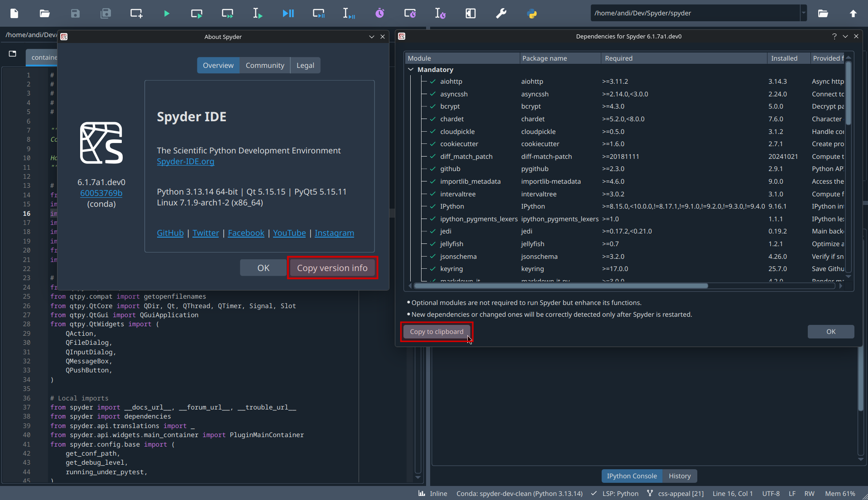Screen dimensions: 868x500
Task: Open PYTHONPATH manager with the Python icon
Action: (x=532, y=14)
